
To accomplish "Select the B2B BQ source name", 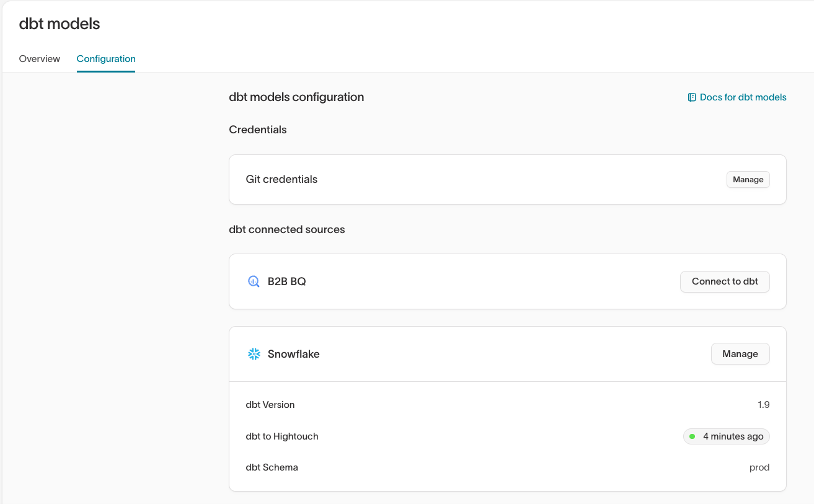I will click(286, 281).
